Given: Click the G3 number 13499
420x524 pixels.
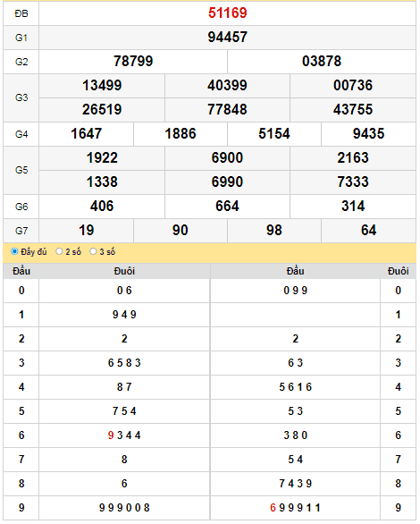Looking at the screenshot, I should click(102, 85).
